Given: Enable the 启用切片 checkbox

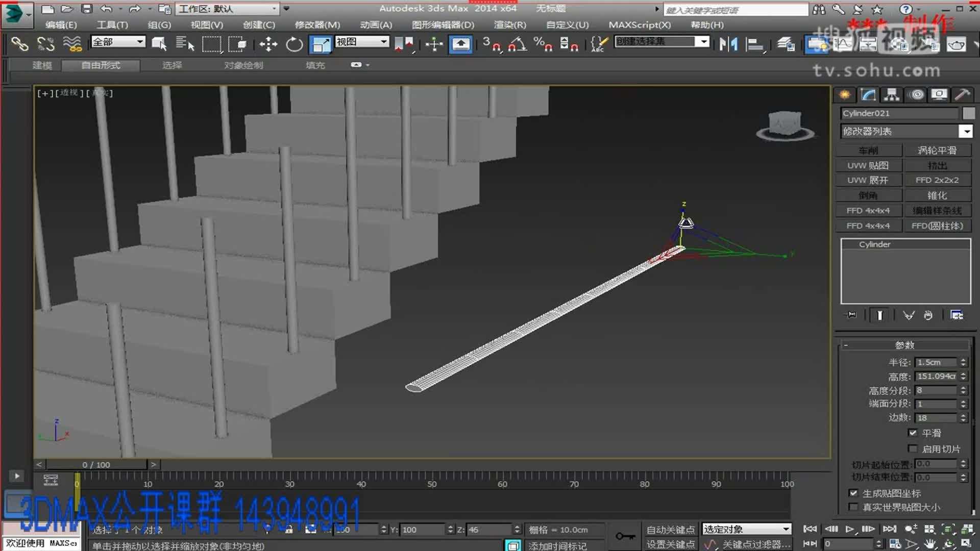Looking at the screenshot, I should 913,448.
